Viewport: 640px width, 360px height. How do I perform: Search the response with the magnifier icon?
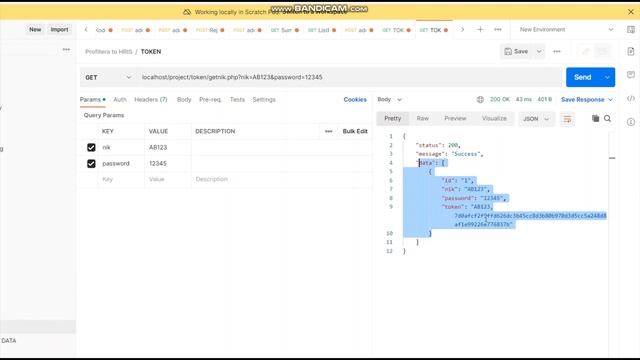pos(607,118)
